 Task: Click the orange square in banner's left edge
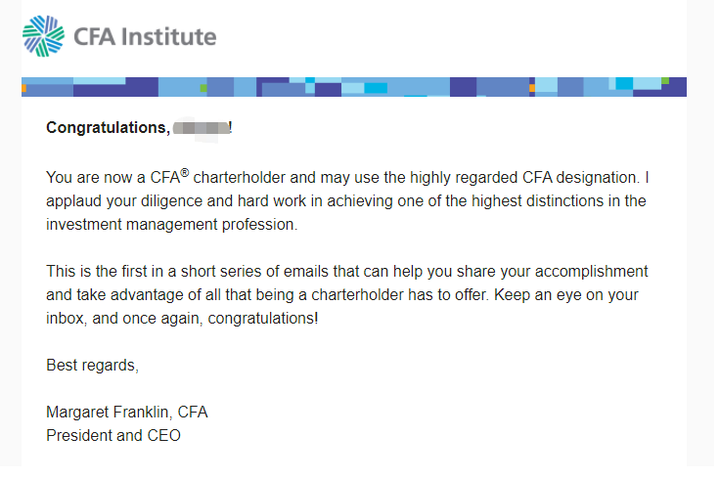pyautogui.click(x=24, y=88)
